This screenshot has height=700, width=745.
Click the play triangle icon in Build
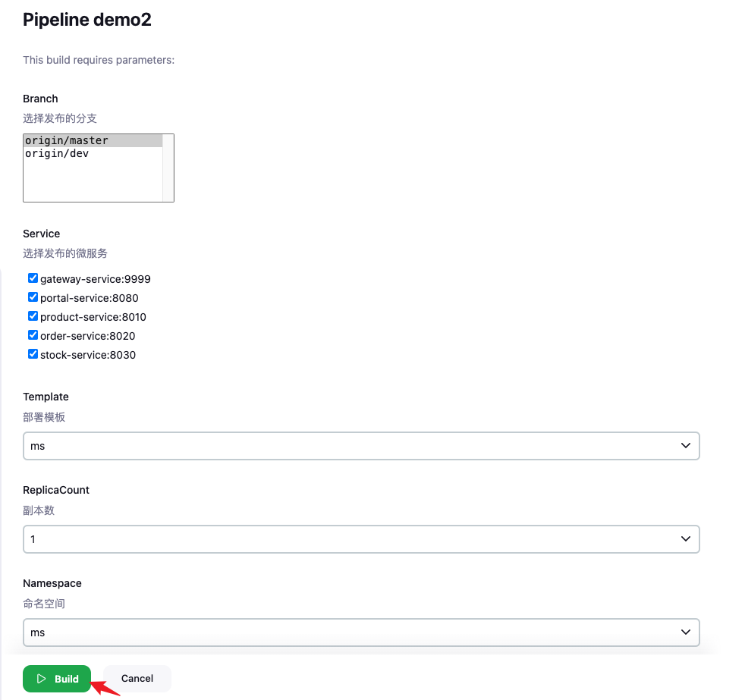[41, 679]
